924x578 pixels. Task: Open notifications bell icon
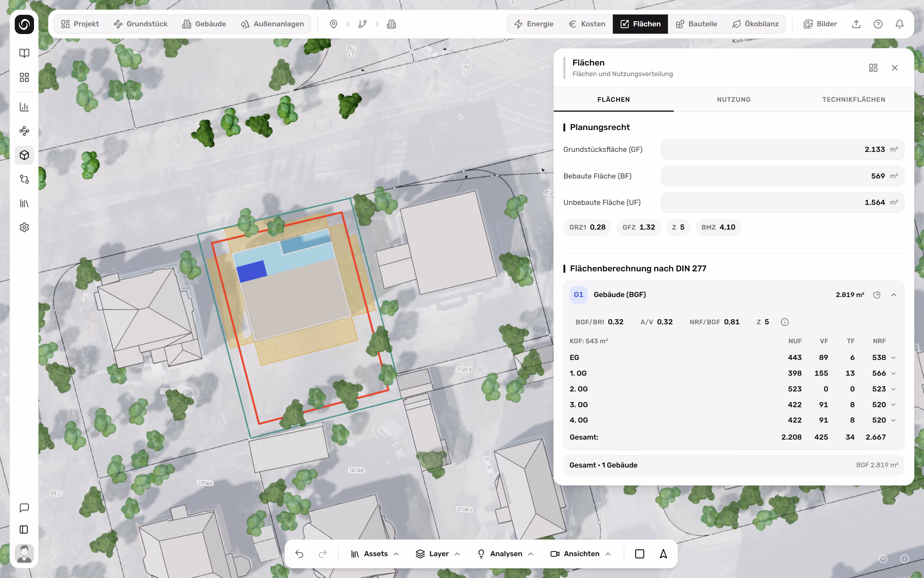pos(900,24)
